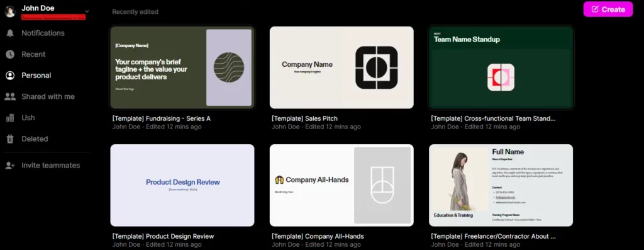
Task: Open the Notifications menu item
Action: point(43,33)
